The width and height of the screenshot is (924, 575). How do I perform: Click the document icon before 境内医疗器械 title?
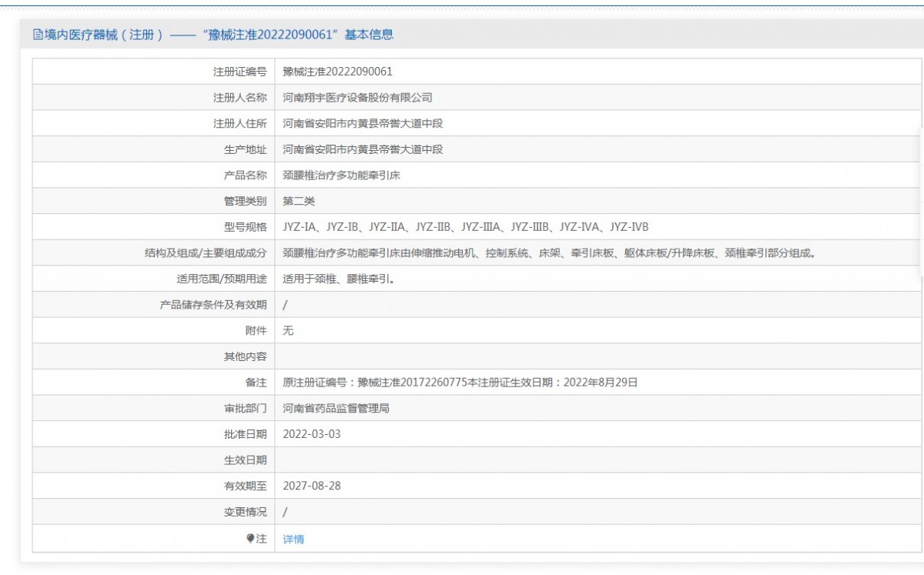(38, 34)
